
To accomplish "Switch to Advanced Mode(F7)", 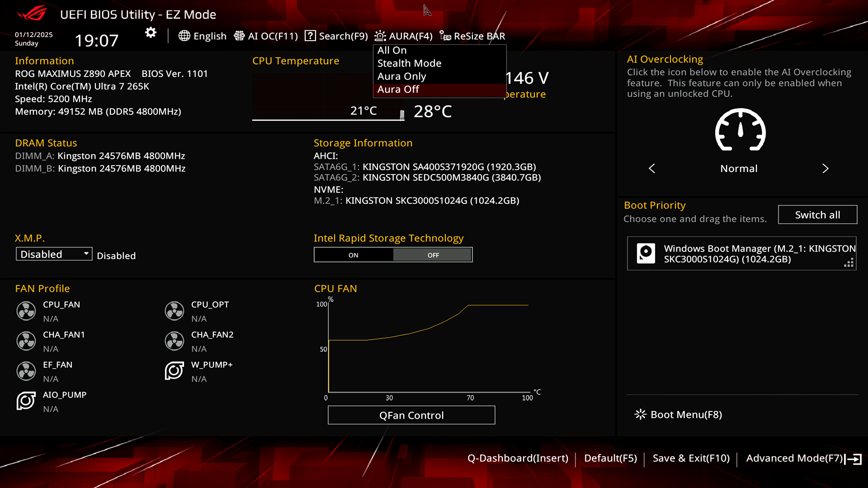I will (795, 459).
